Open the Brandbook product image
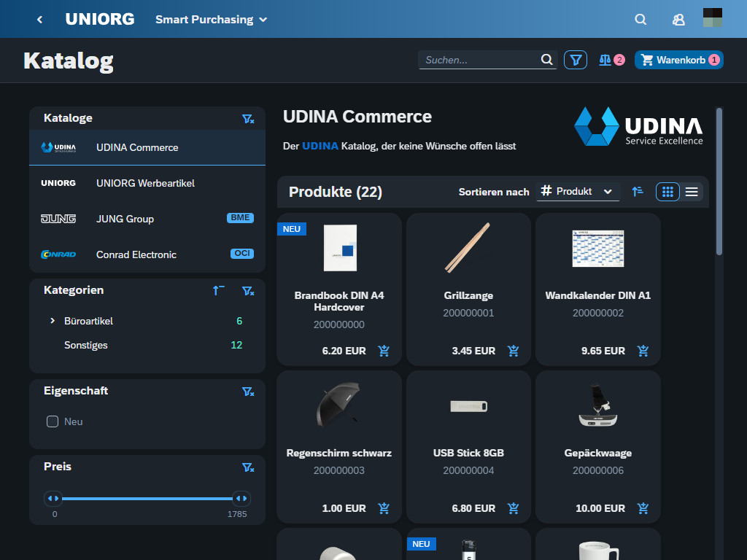The height and width of the screenshot is (560, 747). (x=340, y=248)
